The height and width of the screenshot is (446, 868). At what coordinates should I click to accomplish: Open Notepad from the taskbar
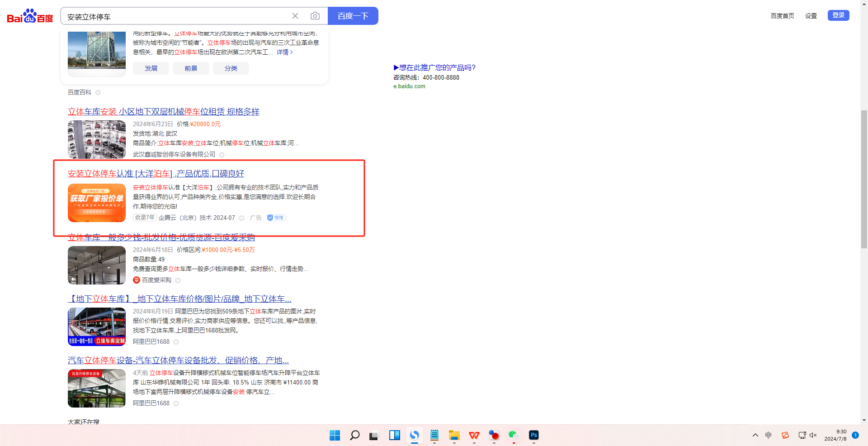pos(434,435)
